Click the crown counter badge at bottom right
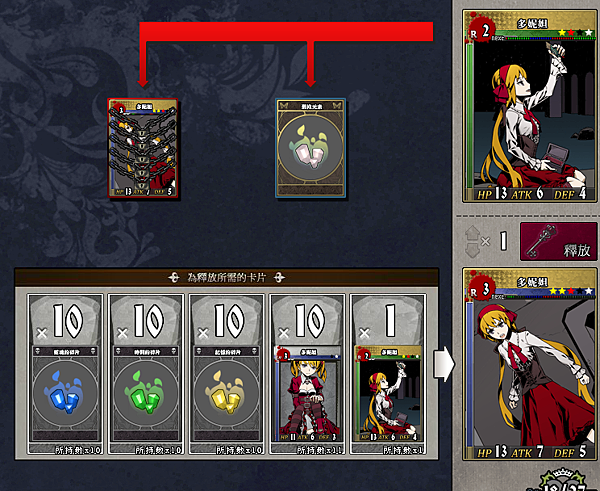The width and height of the screenshot is (600, 491). tap(562, 480)
